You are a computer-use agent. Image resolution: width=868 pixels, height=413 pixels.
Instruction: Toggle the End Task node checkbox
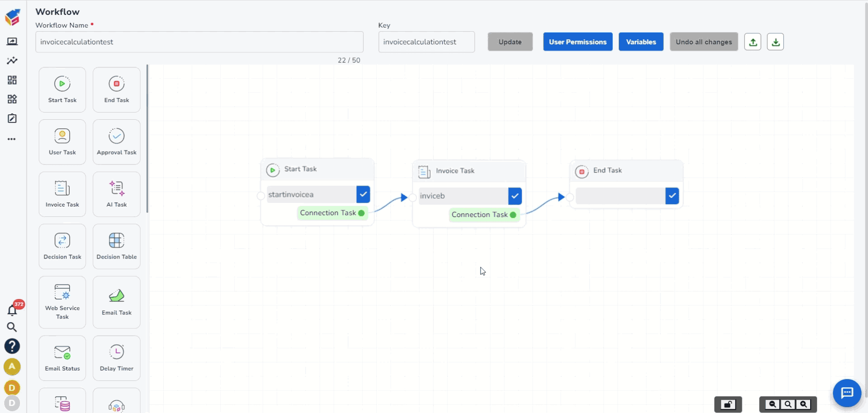pos(672,196)
